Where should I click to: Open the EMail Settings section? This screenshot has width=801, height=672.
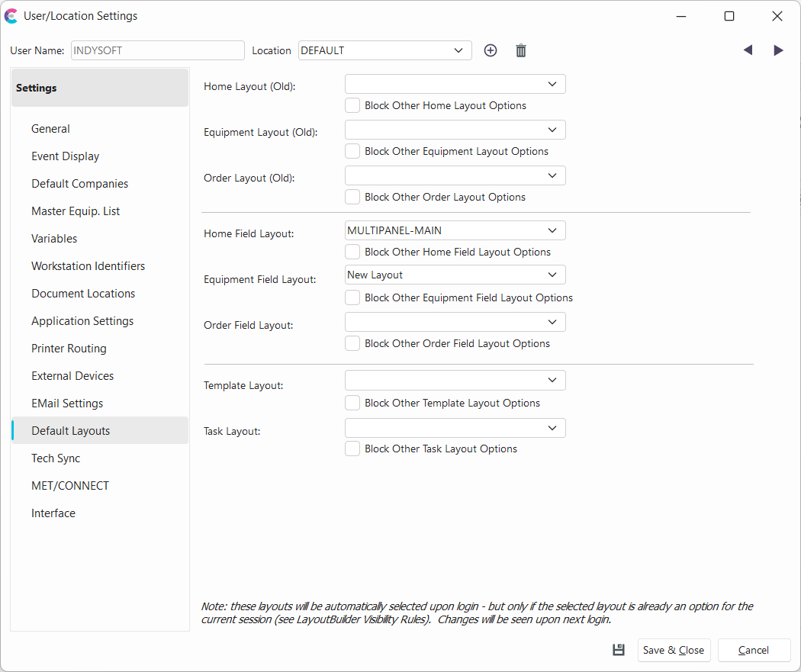click(67, 404)
